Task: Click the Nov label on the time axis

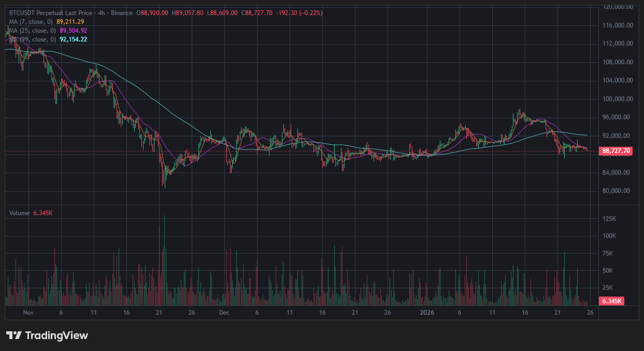Action: (28, 313)
